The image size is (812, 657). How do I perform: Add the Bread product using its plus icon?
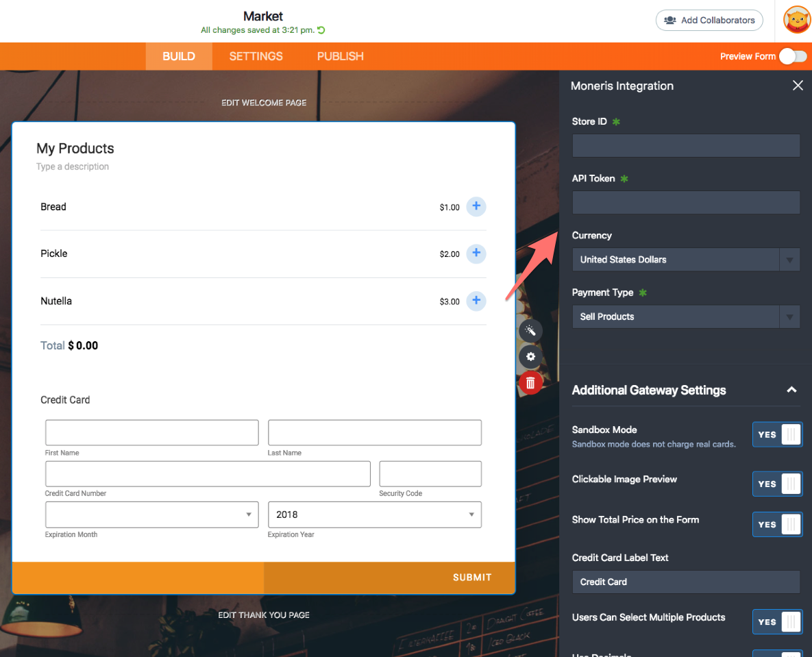tap(476, 206)
